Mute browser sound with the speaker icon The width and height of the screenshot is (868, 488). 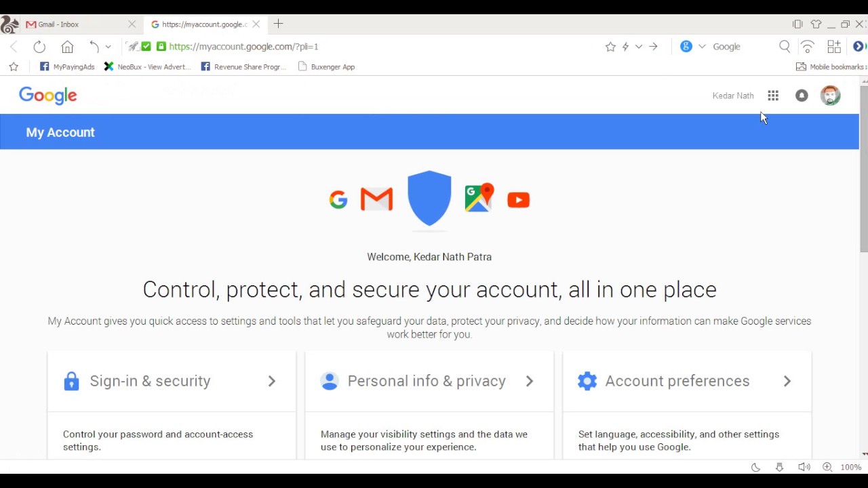pyautogui.click(x=804, y=467)
